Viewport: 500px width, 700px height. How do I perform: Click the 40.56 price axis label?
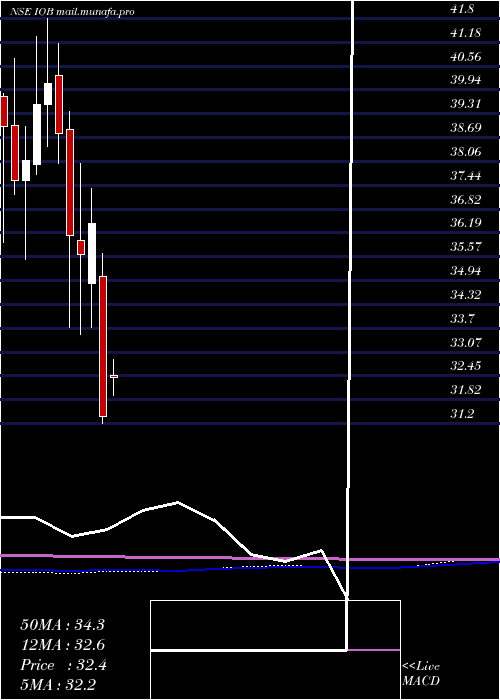(466, 56)
